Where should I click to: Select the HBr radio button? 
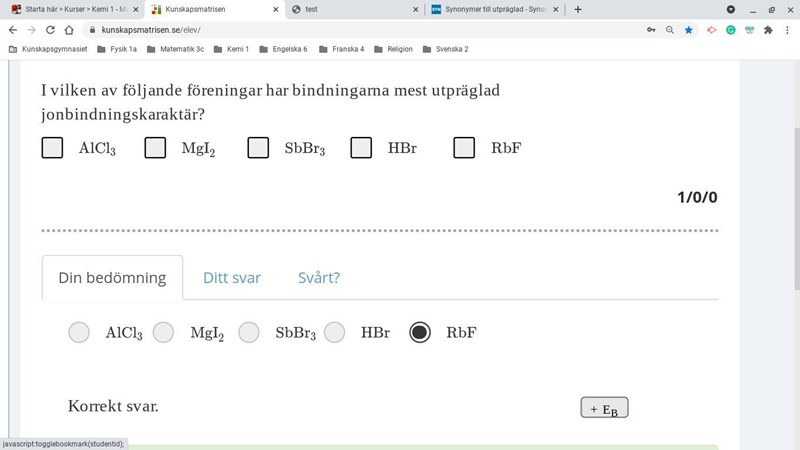click(335, 332)
